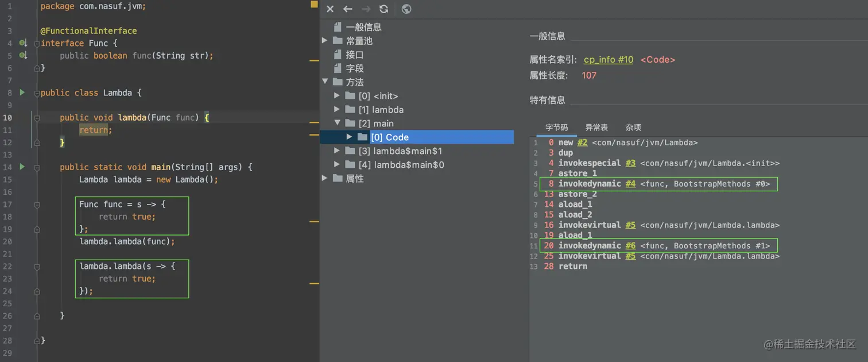Screen dimensions: 868x362
Task: Click 'astore_1' bytecode instruction
Action: [x=578, y=174]
